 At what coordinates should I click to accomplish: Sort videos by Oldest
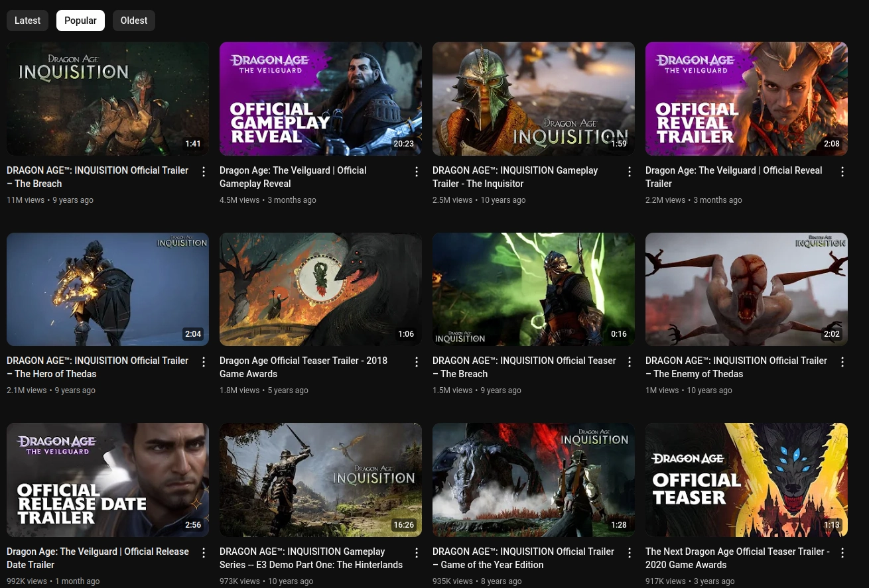(x=134, y=21)
